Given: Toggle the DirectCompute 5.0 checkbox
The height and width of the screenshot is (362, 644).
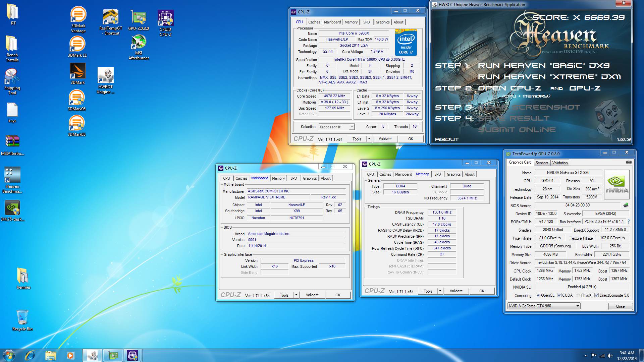Looking at the screenshot, I should coord(596,295).
